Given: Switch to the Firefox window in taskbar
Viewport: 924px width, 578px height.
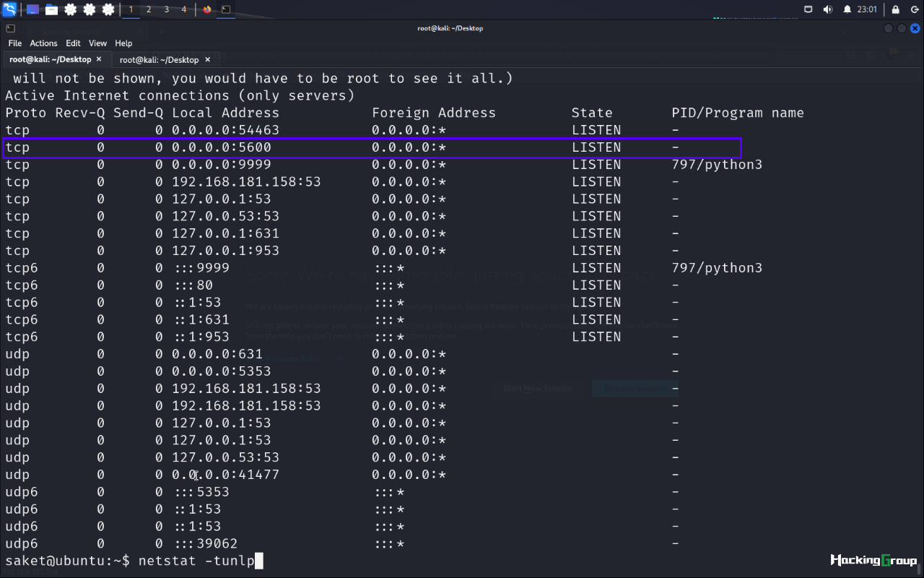Looking at the screenshot, I should point(208,9).
